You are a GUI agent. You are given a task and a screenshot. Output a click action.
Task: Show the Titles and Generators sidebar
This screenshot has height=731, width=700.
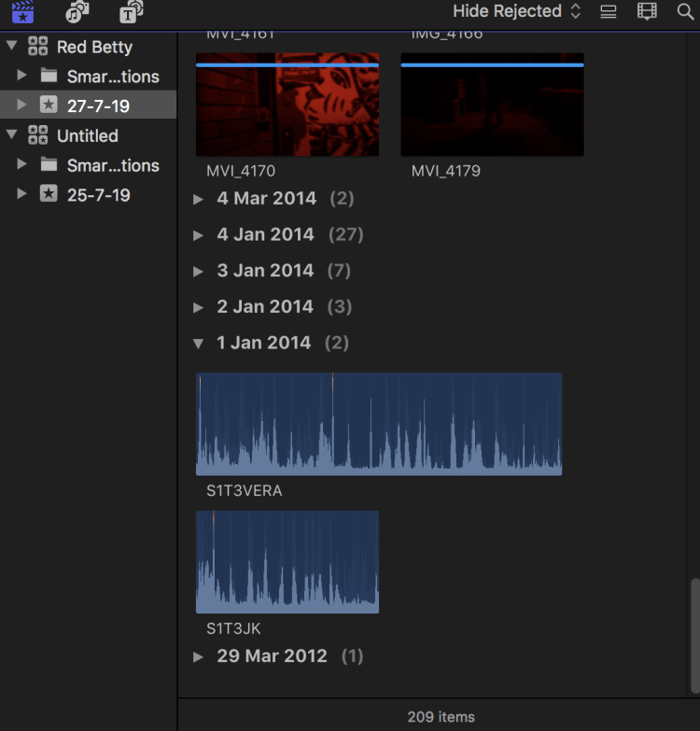pos(132,12)
